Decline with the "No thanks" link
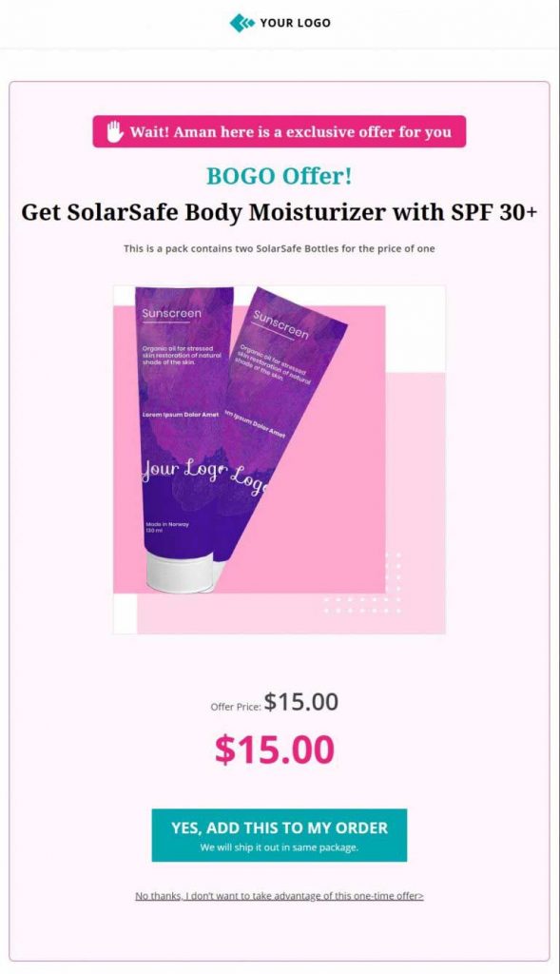Screen dimensions: 560x974 [x=280, y=896]
